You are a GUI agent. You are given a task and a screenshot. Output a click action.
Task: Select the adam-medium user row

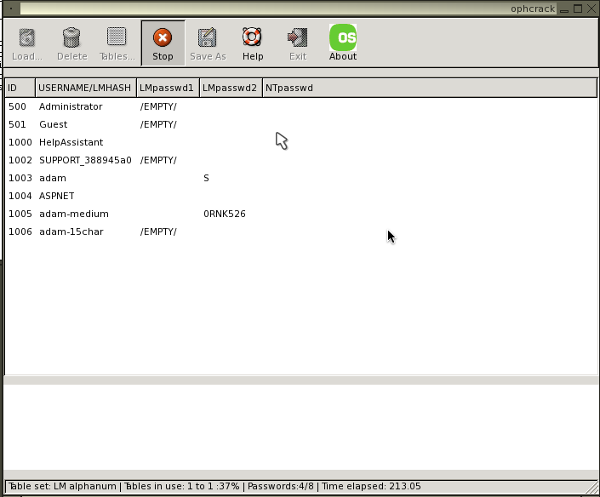(x=73, y=214)
